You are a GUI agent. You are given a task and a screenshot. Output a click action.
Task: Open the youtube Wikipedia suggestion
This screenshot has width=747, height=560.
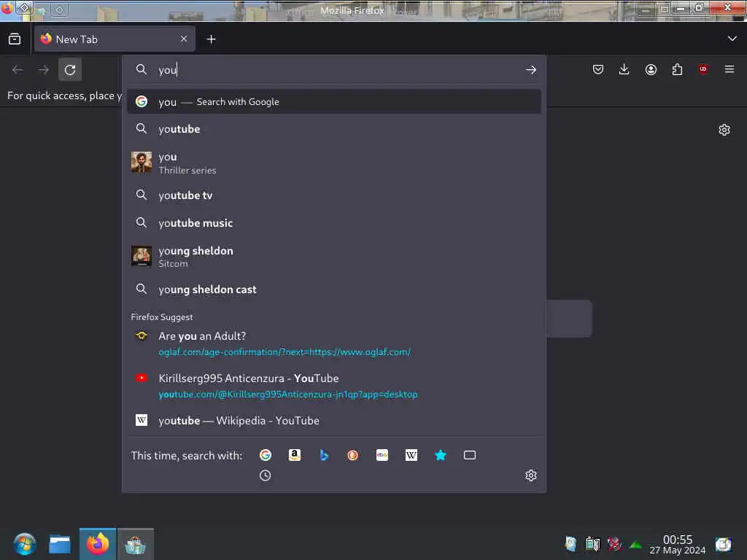click(x=334, y=421)
